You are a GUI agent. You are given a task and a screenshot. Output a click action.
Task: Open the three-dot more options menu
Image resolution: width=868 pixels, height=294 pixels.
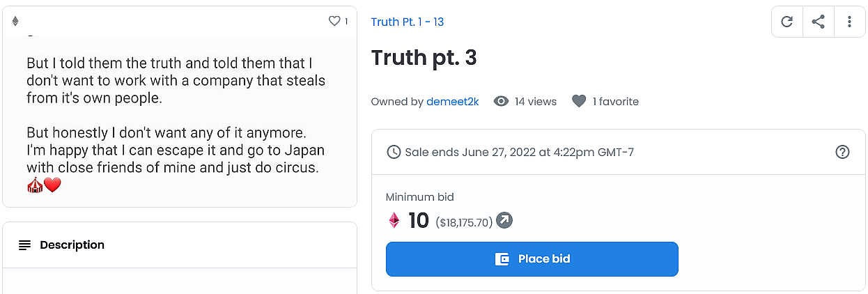point(849,22)
